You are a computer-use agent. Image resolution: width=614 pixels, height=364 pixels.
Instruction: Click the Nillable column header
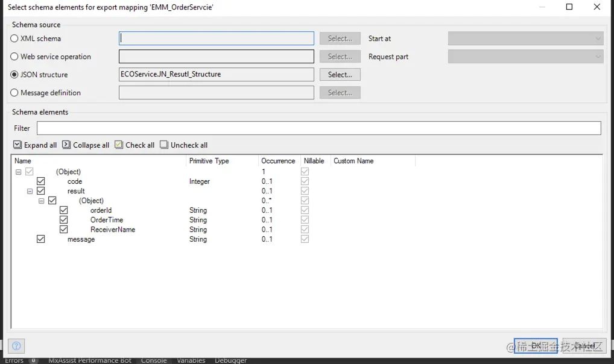coord(314,161)
